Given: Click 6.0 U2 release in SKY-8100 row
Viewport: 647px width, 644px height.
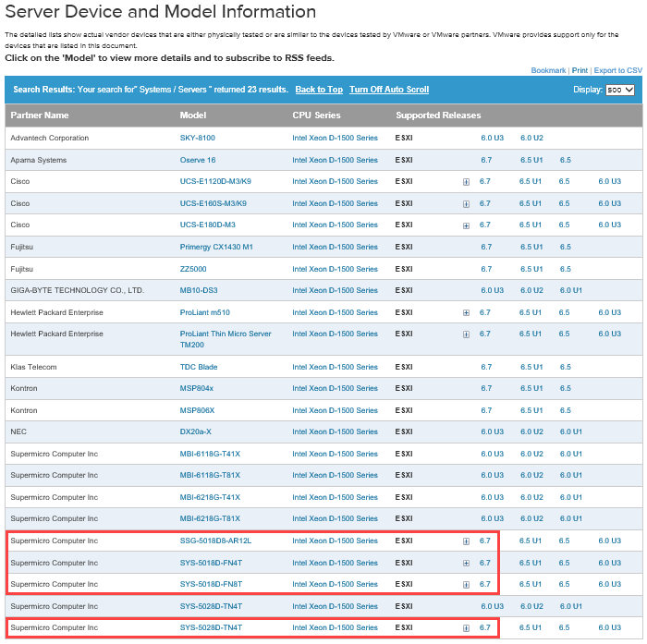Looking at the screenshot, I should click(531, 138).
